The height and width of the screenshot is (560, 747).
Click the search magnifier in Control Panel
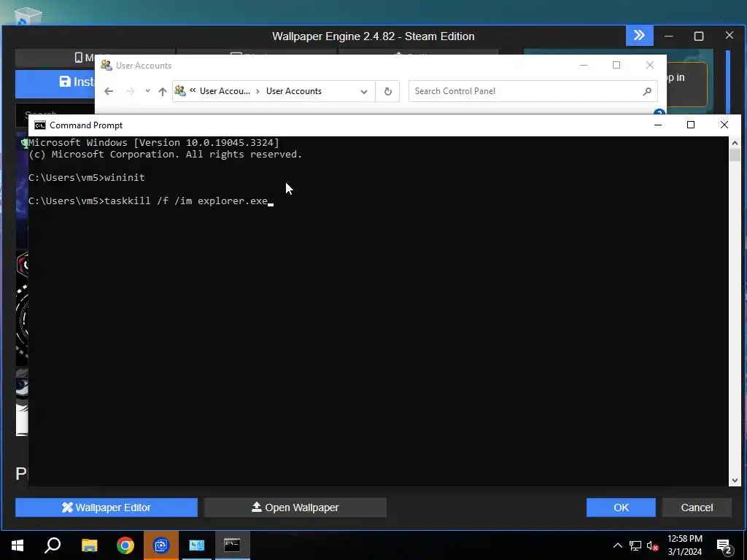tap(647, 91)
